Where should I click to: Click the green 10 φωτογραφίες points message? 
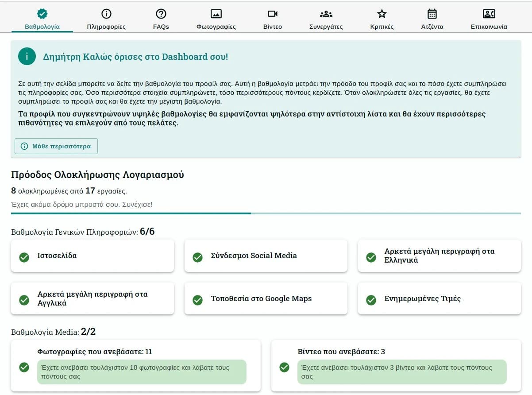[x=142, y=372]
